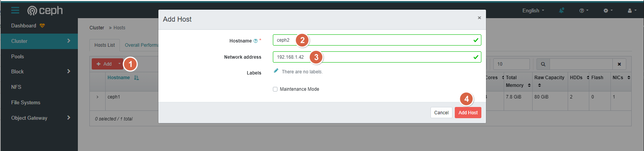Switch to the Overall Performance tab
644x151 pixels.
pos(141,45)
